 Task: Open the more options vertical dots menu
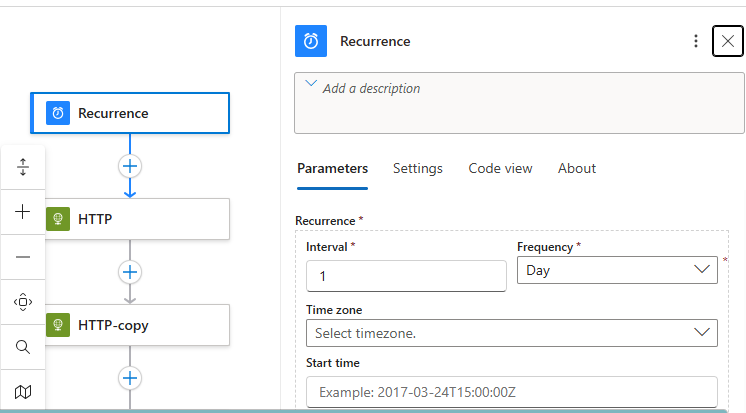tap(696, 41)
